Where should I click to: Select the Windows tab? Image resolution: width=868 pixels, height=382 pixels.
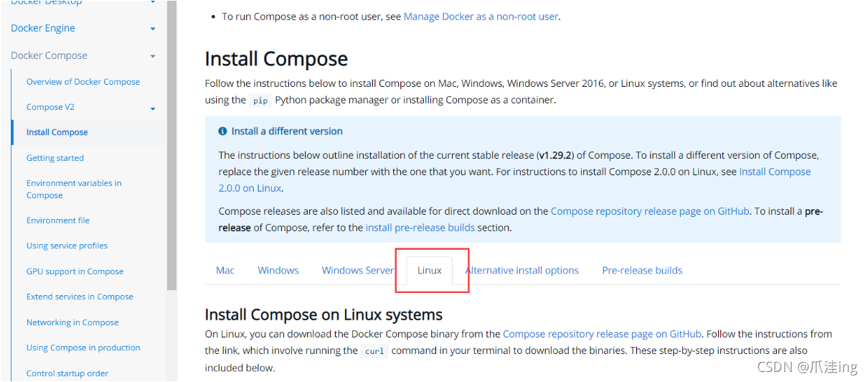click(278, 270)
